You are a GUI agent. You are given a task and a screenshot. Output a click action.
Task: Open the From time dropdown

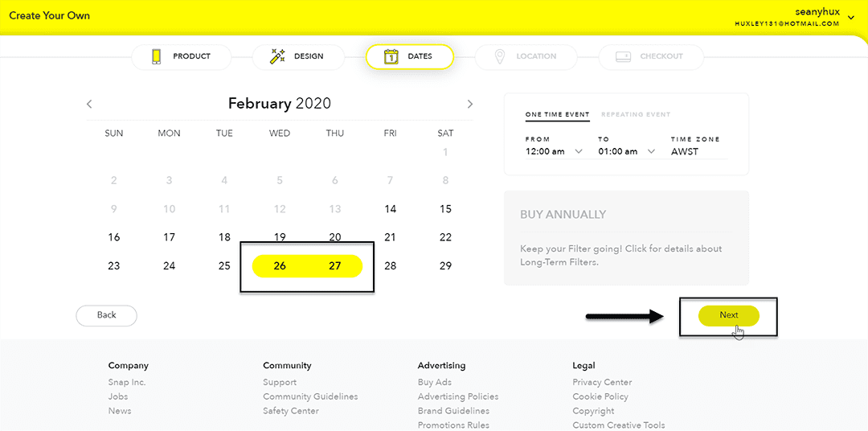coord(554,151)
